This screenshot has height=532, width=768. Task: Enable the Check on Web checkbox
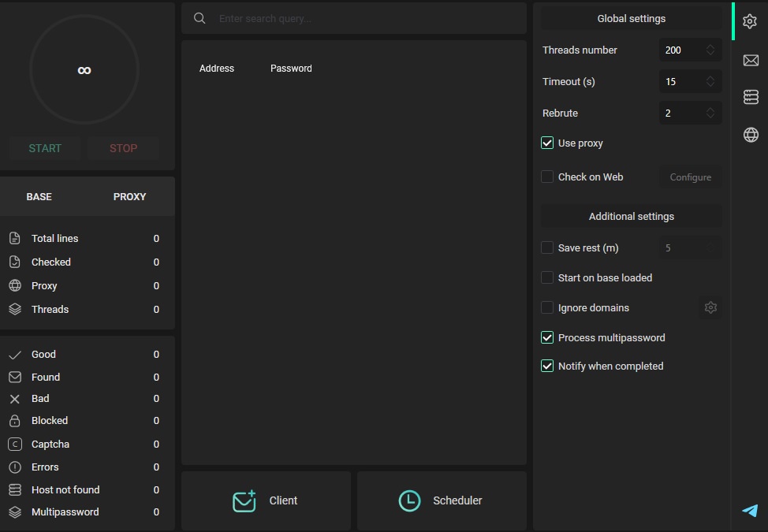pyautogui.click(x=547, y=177)
